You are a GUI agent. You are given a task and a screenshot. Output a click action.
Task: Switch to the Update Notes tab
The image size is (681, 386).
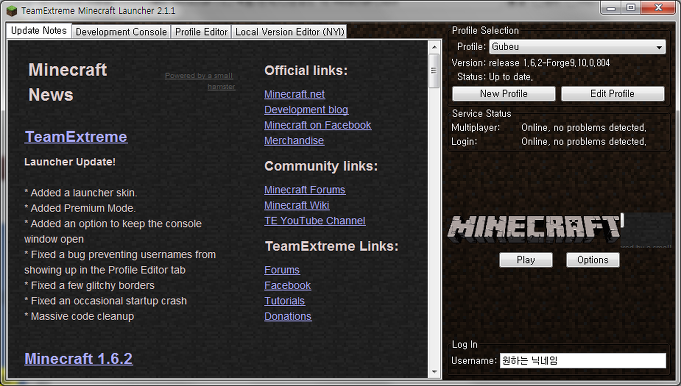(39, 31)
